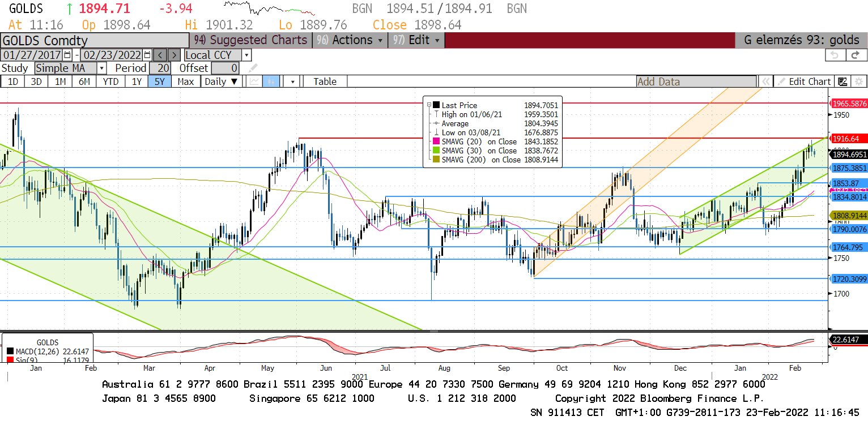The image size is (868, 429).
Task: Shift date range back with left arrow
Action: tap(160, 55)
